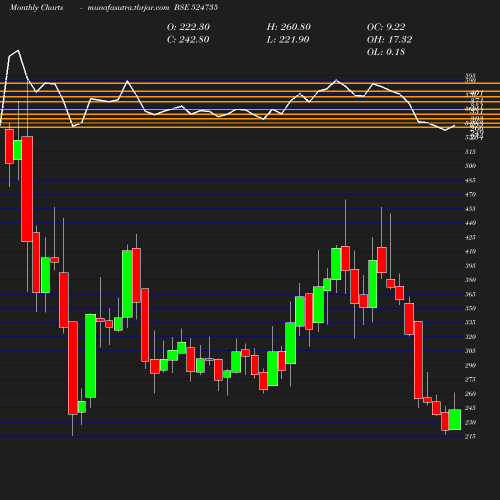Screen dimensions: 500x500
Task: Click the 320 price axis label
Action: click(x=470, y=337)
